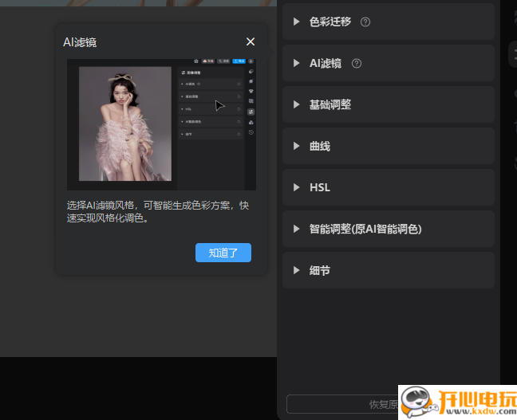Expand the 细节 section arrow

[297, 270]
